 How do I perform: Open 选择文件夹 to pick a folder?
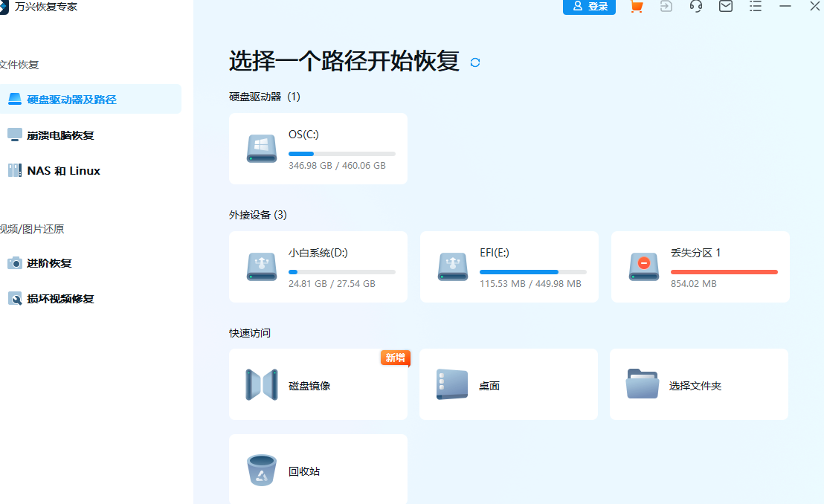[698, 384]
